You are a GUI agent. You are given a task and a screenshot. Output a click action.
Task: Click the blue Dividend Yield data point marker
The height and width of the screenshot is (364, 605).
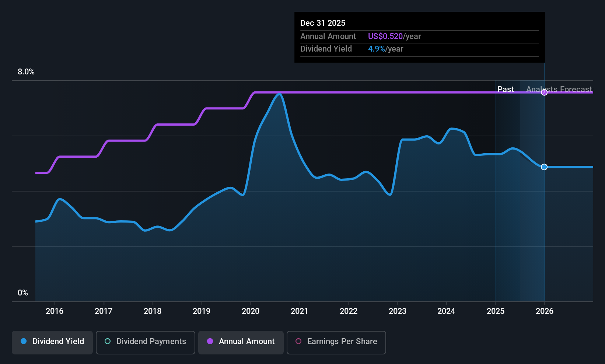point(544,167)
